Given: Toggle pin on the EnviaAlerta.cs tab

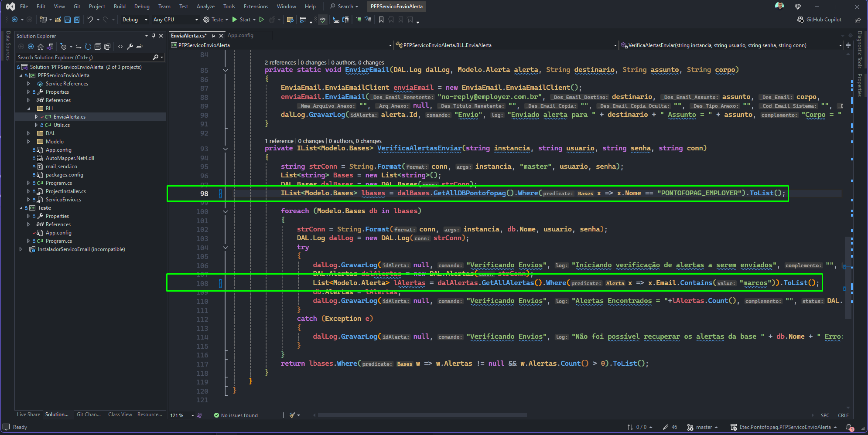Looking at the screenshot, I should [x=213, y=36].
